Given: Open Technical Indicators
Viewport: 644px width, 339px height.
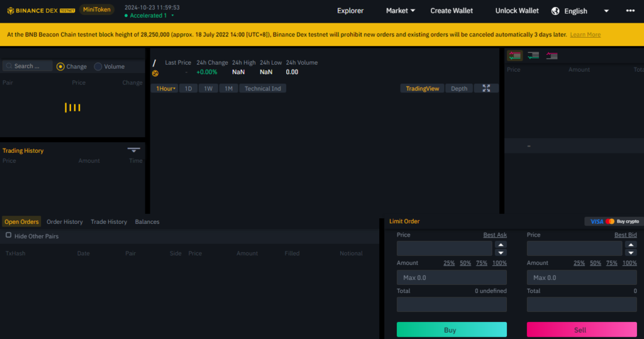Looking at the screenshot, I should pos(262,88).
